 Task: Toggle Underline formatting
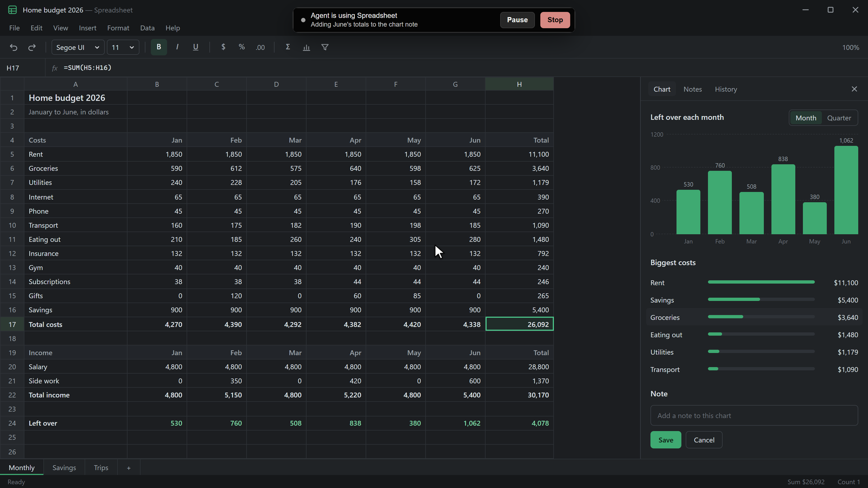point(196,47)
